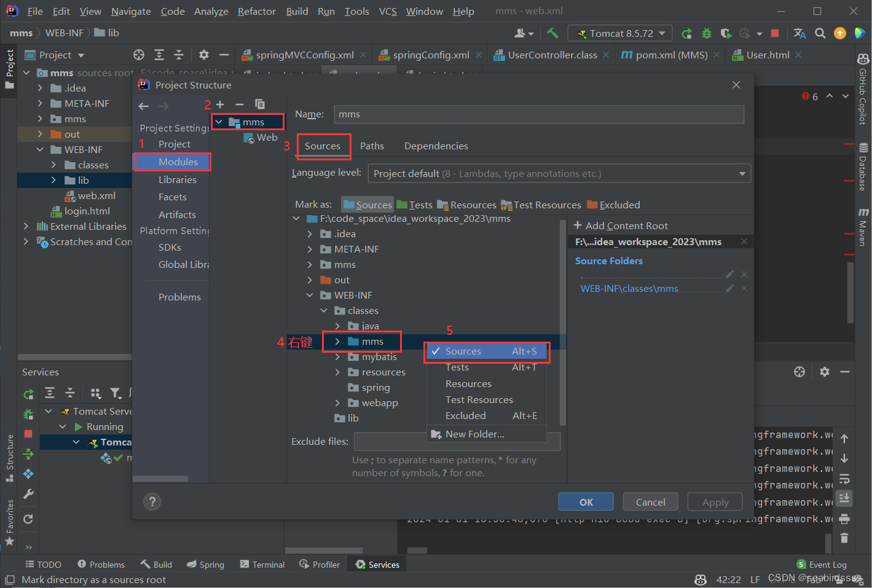Stop the running server via red square
Image resolution: width=872 pixels, height=588 pixels.
point(775,33)
